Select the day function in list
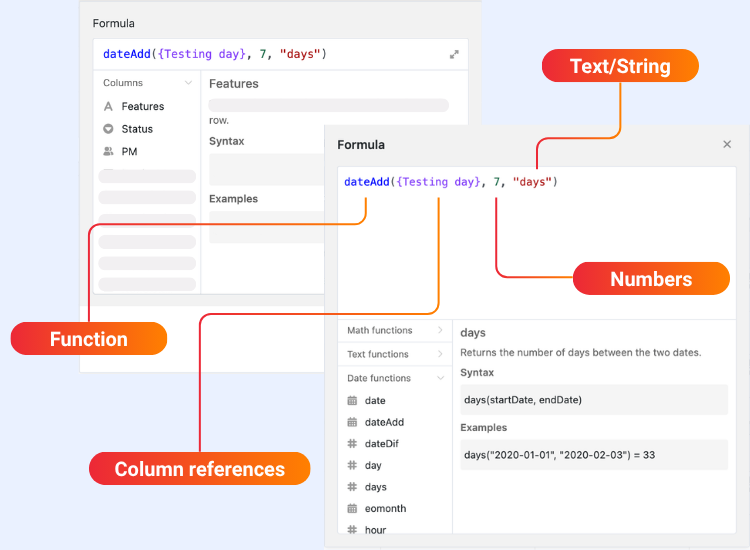 (x=373, y=466)
